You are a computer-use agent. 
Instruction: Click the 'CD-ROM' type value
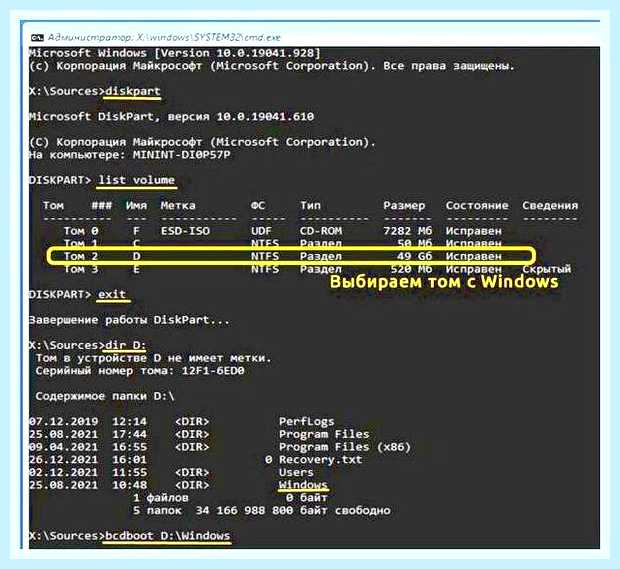click(321, 231)
